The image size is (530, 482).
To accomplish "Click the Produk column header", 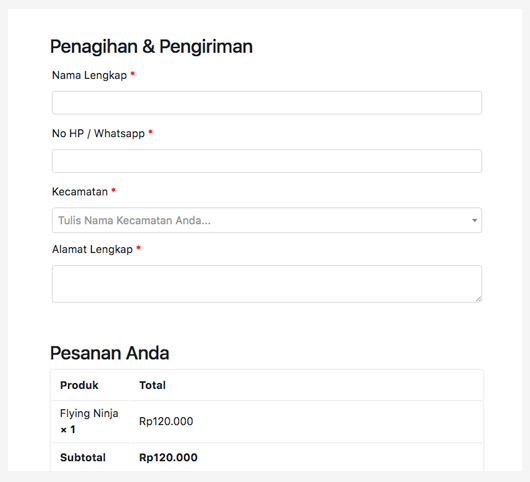I will click(x=79, y=385).
